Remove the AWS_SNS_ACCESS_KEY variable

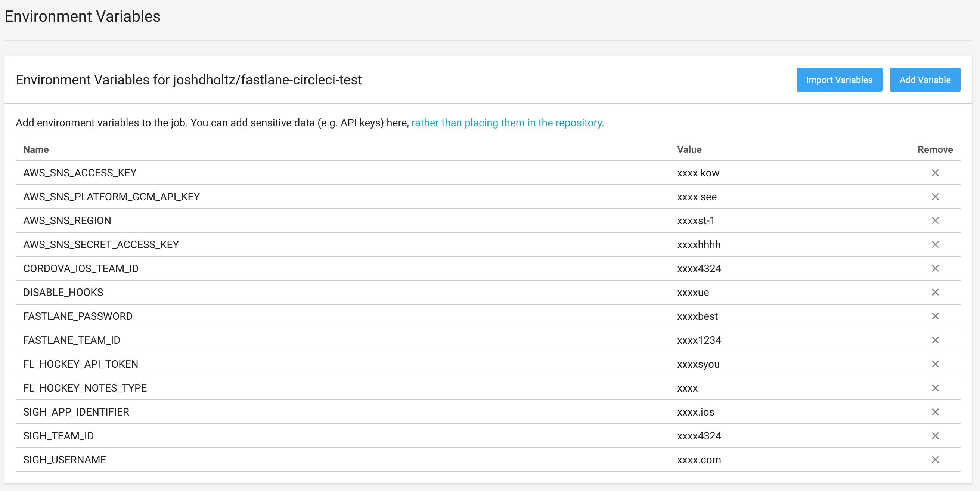[x=935, y=173]
